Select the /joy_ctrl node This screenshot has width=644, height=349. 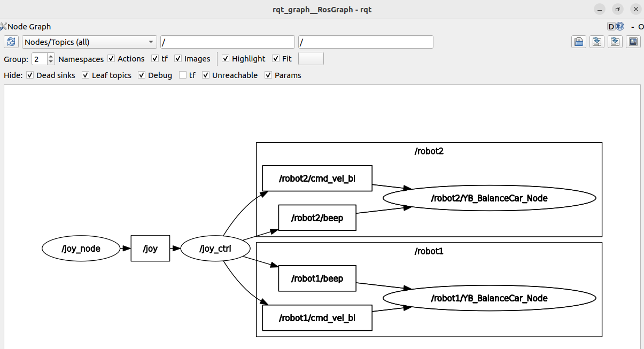(215, 249)
